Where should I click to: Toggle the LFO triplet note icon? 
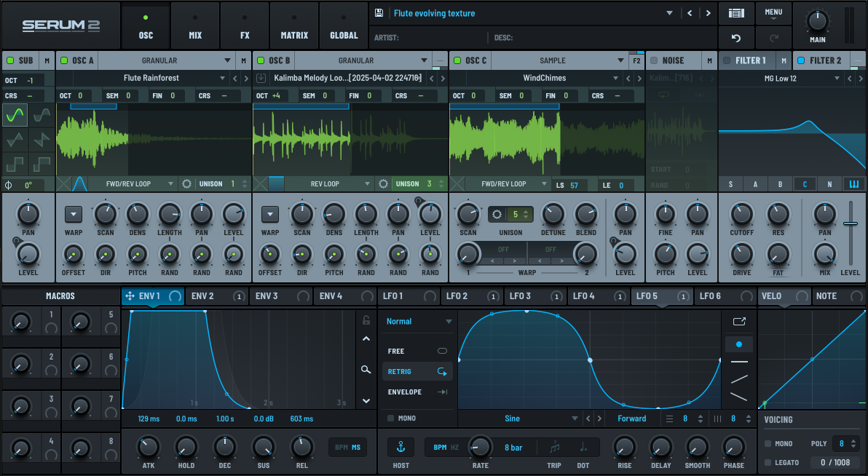[554, 447]
